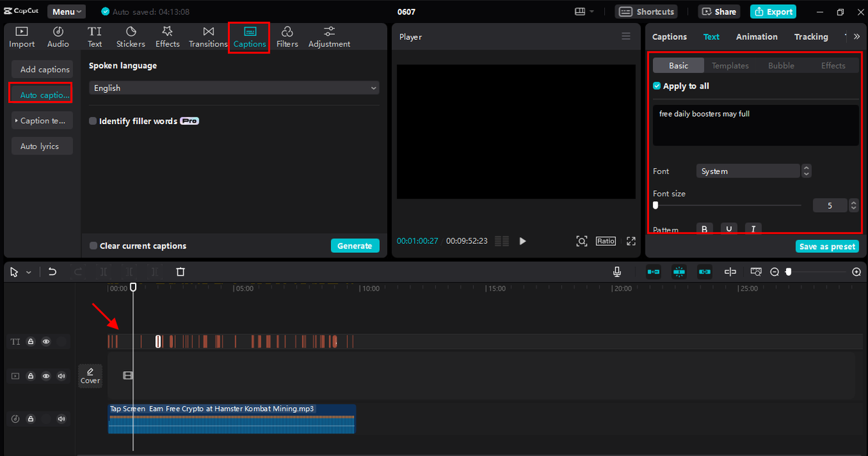Enable Identify filler words checkbox
This screenshot has width=868, height=456.
93,121
